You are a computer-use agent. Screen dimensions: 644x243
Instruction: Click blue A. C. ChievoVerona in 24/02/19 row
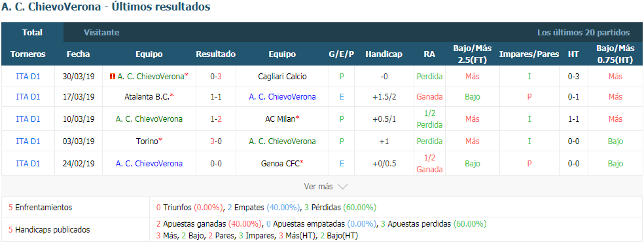point(149,163)
